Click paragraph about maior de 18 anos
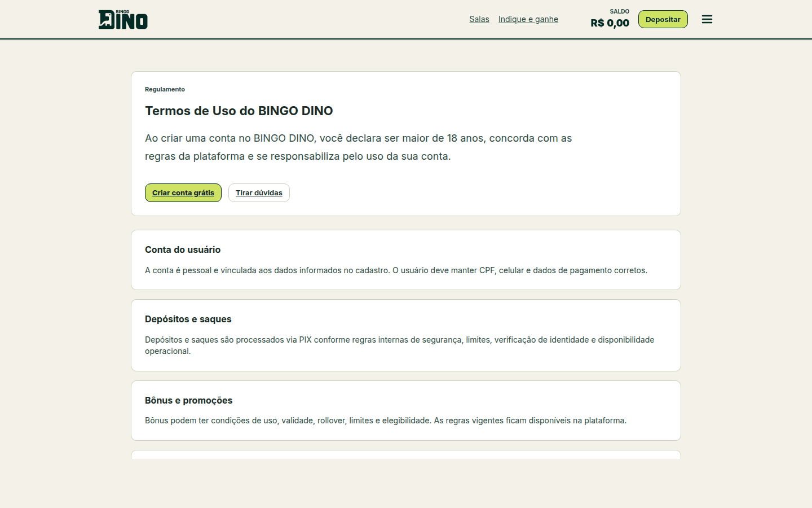 pyautogui.click(x=359, y=147)
